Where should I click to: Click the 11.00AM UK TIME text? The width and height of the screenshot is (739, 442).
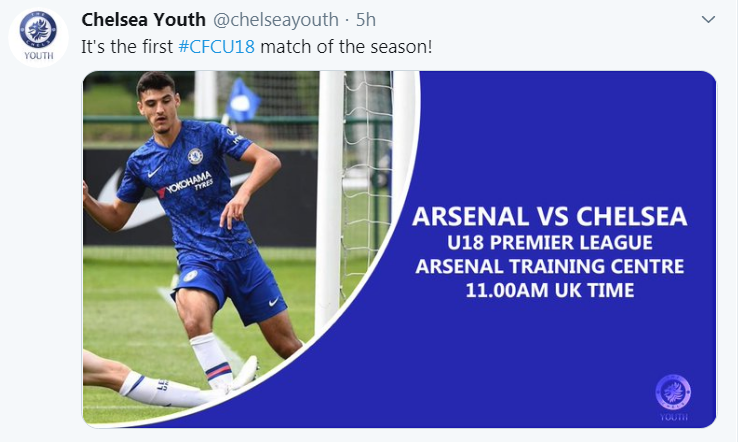coord(550,290)
